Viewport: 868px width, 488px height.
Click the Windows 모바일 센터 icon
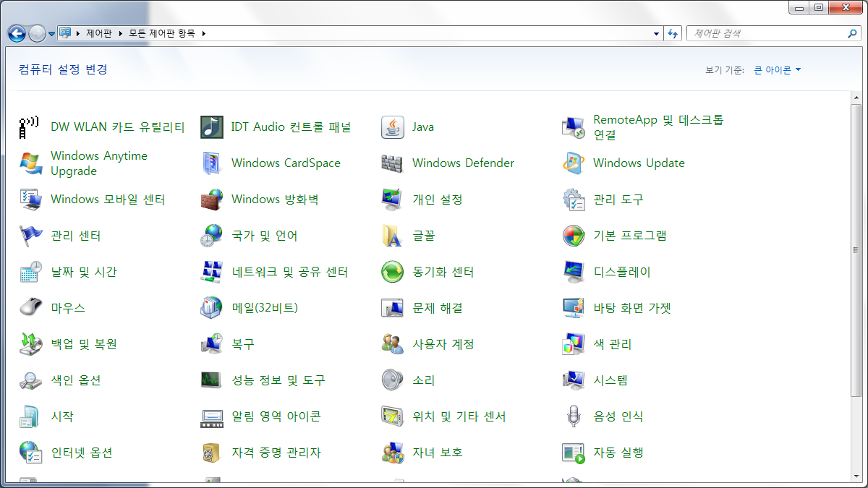click(30, 200)
